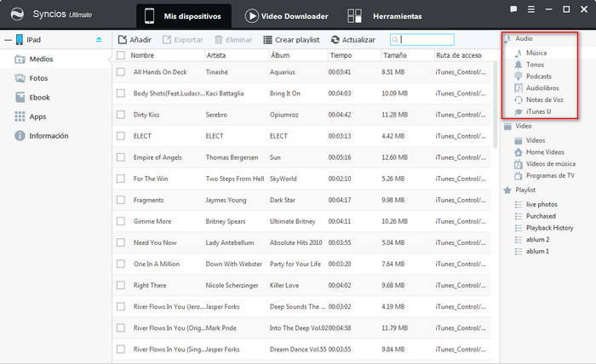Sort by Nombre column header
The image size is (596, 364).
142,55
